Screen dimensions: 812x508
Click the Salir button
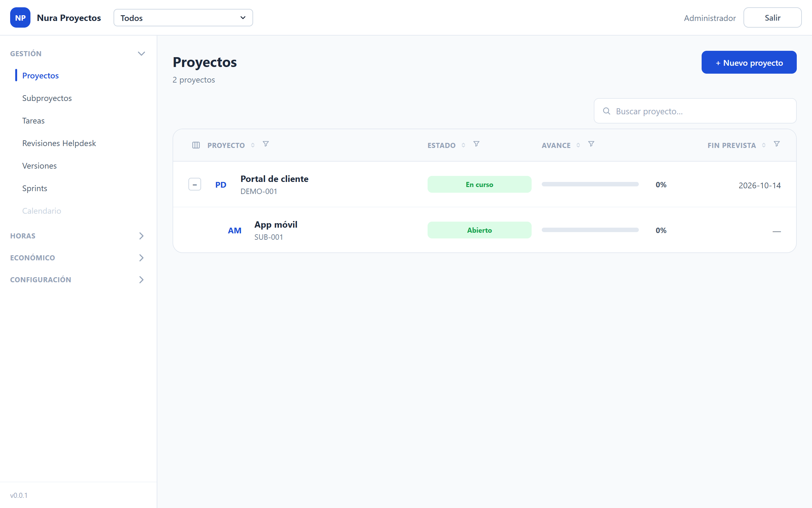pyautogui.click(x=772, y=17)
